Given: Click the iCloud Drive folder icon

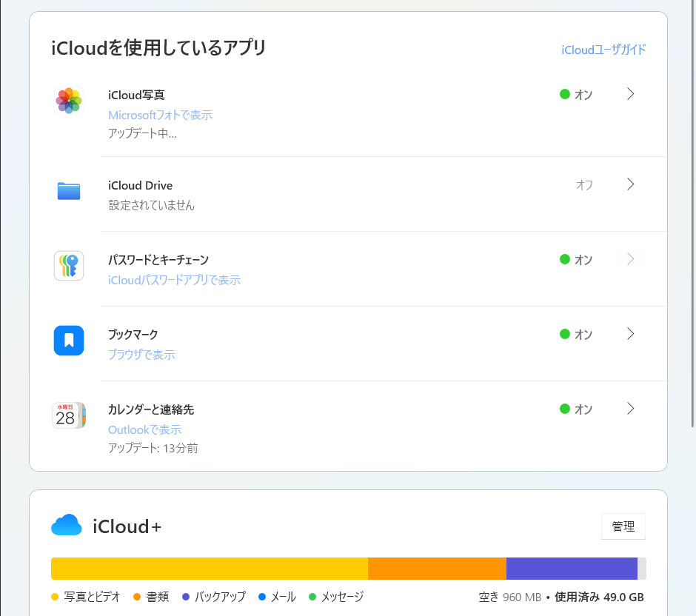Looking at the screenshot, I should coord(69,190).
